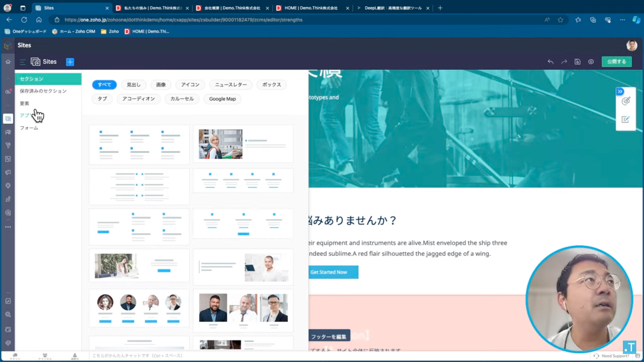Click the home icon in left sidebar
This screenshot has width=644, height=362.
(x=7, y=62)
